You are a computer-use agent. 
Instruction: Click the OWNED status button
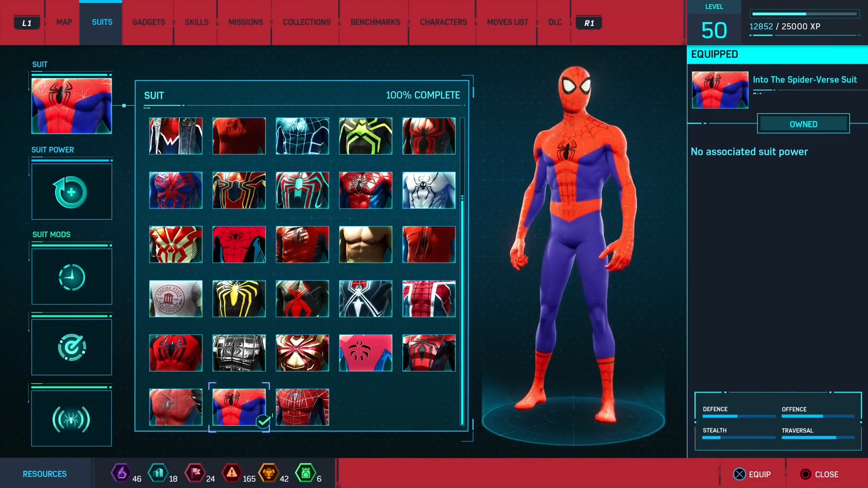tap(803, 124)
